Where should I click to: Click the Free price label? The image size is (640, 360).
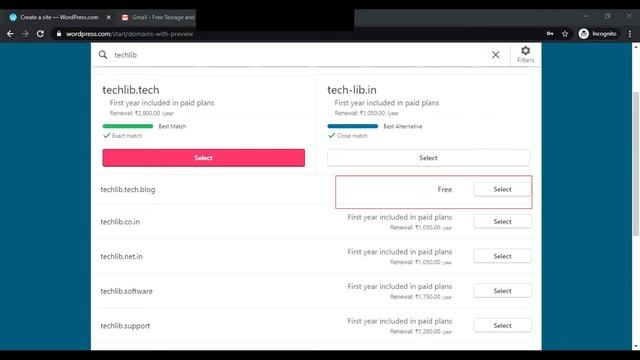point(444,189)
